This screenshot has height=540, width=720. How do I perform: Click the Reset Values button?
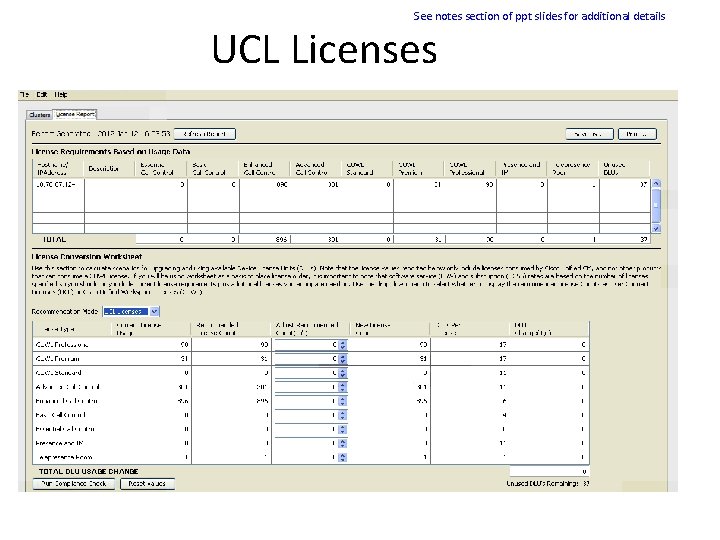[147, 484]
